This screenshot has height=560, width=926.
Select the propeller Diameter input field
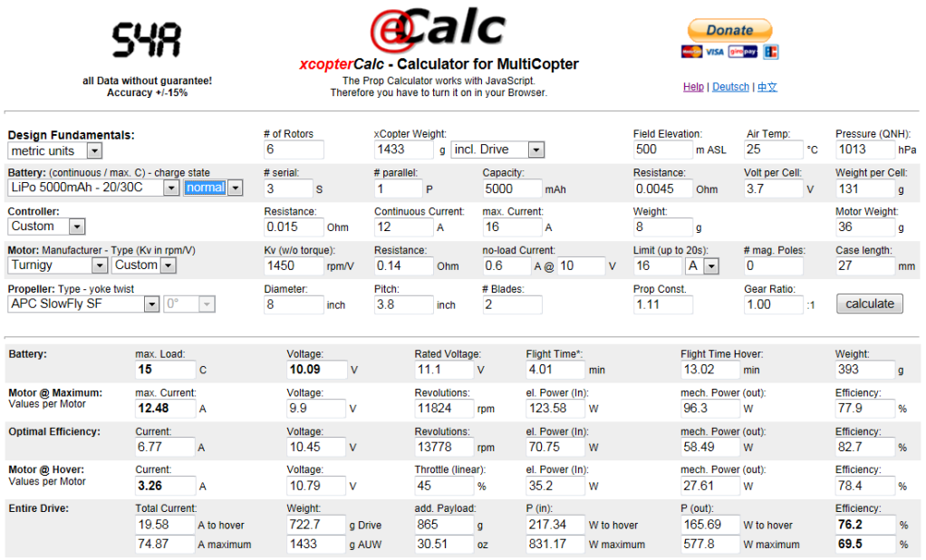point(294,304)
